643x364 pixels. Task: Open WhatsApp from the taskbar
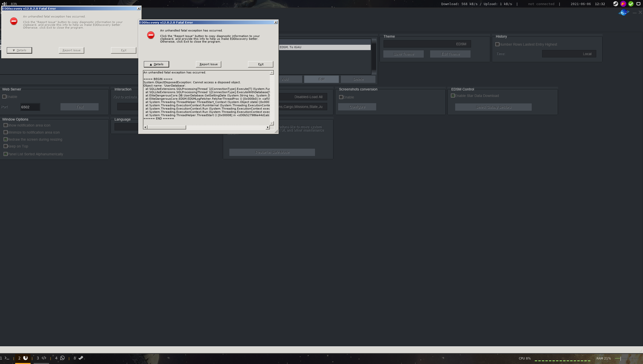pyautogui.click(x=62, y=358)
